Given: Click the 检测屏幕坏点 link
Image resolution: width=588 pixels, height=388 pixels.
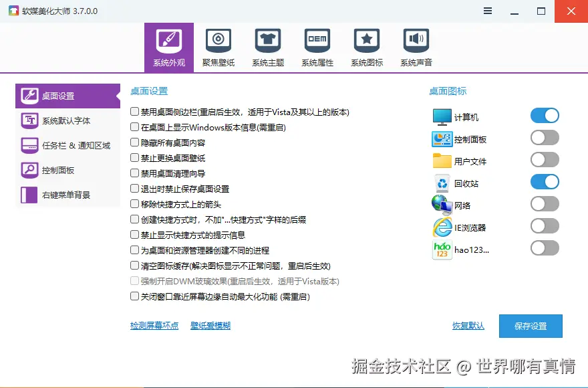Looking at the screenshot, I should point(154,326).
